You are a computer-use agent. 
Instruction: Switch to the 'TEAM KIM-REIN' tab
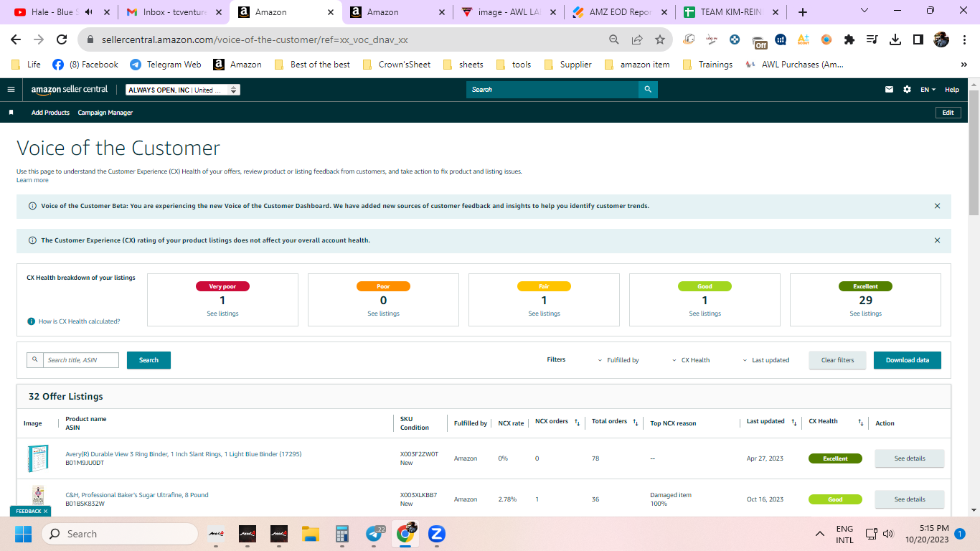click(x=732, y=12)
